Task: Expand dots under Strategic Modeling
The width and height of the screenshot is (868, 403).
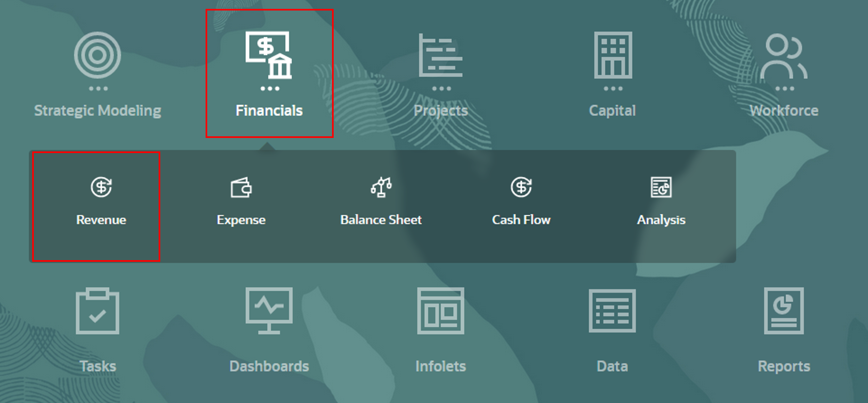Action: 98,89
